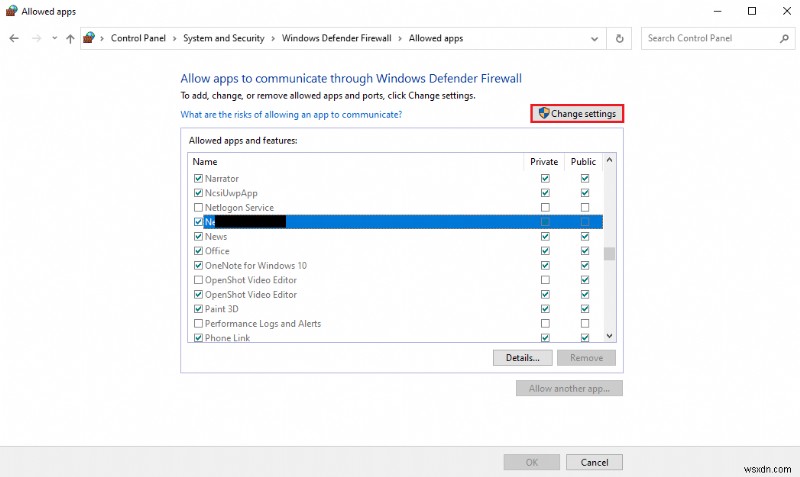
Task: Click the list scroll down arrow
Action: point(609,336)
